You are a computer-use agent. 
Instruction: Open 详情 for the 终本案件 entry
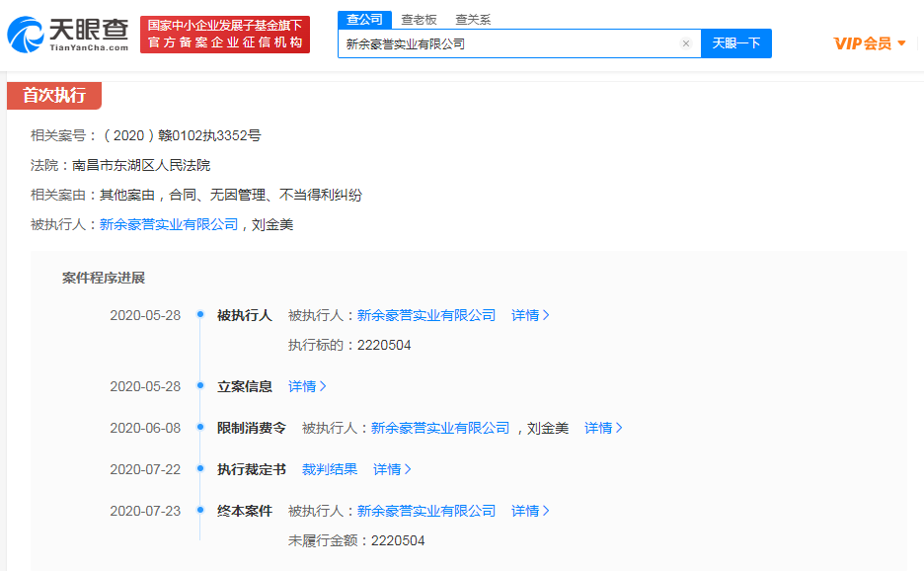click(530, 511)
